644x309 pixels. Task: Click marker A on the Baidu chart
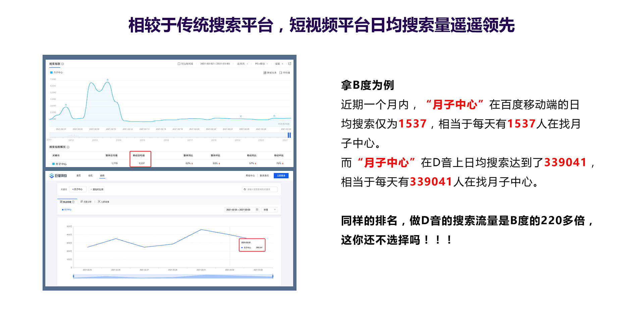click(66, 105)
